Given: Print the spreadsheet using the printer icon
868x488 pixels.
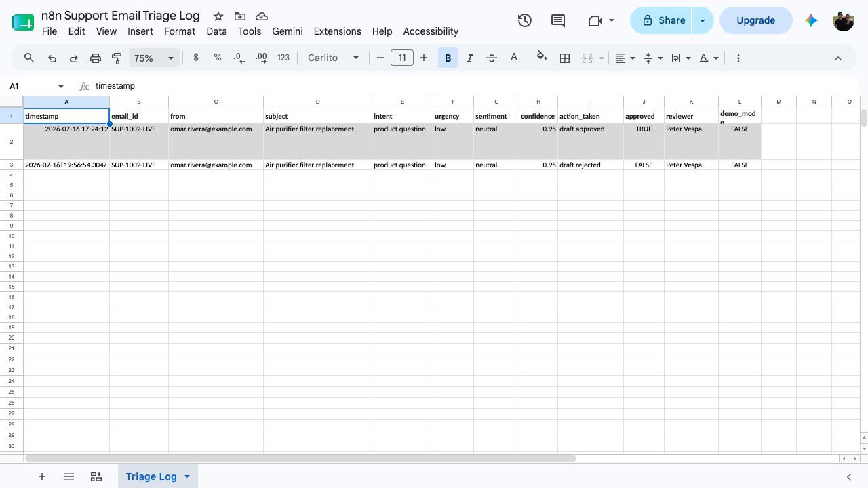Looking at the screenshot, I should coord(96,58).
